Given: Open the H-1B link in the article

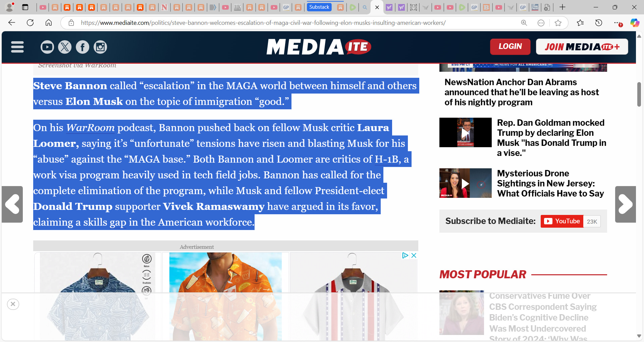Looking at the screenshot, I should (x=386, y=159).
